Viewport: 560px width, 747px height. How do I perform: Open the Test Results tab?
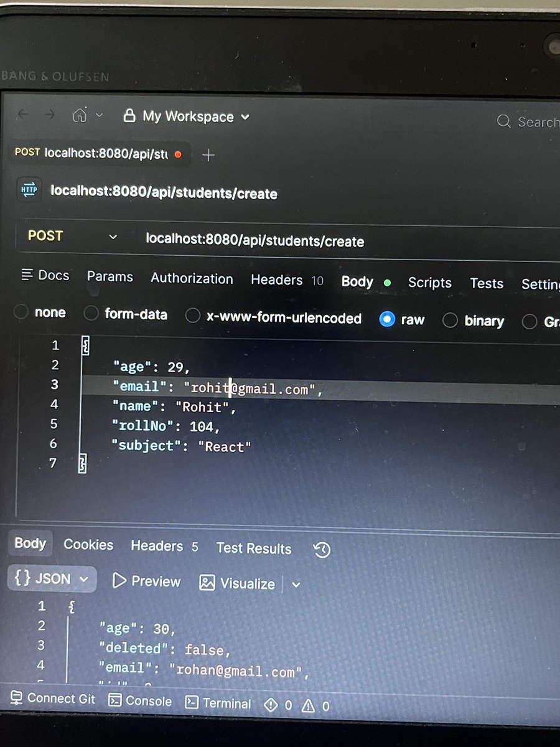[x=254, y=548]
